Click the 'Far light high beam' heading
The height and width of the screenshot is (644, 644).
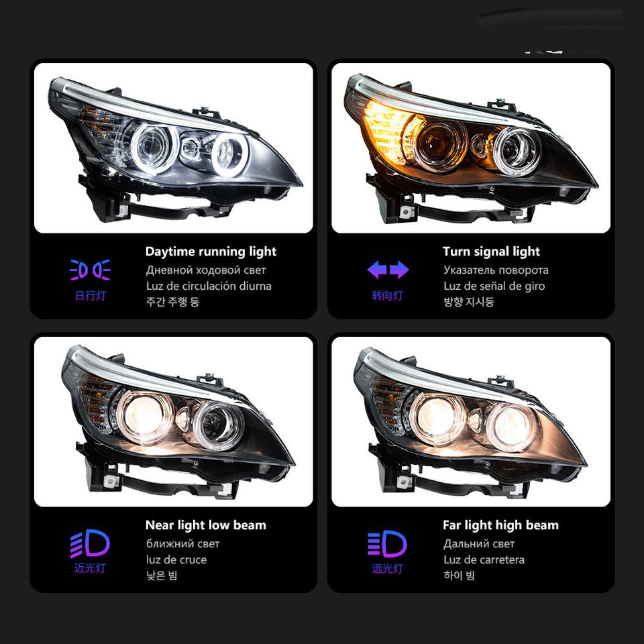coord(500,525)
